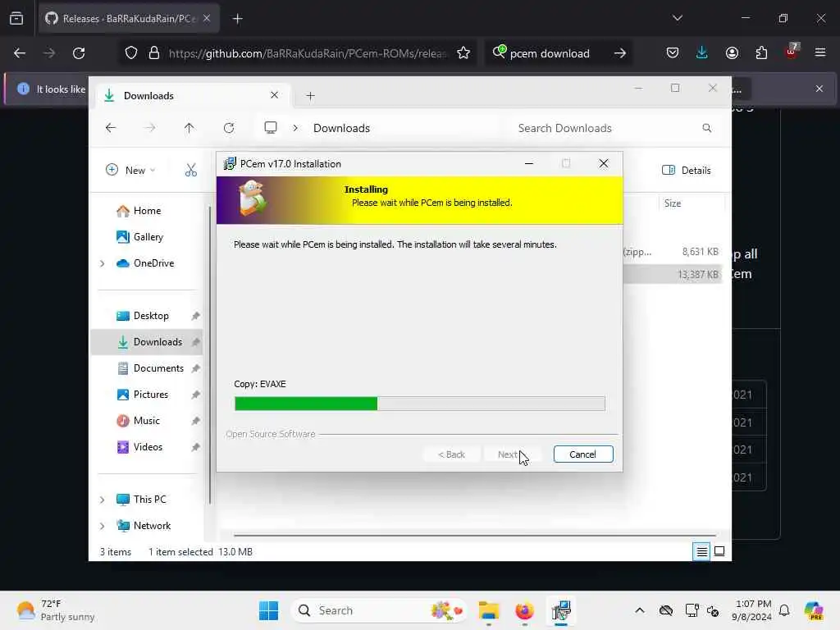Click the Downloads breadcrumb in address bar

tap(342, 128)
